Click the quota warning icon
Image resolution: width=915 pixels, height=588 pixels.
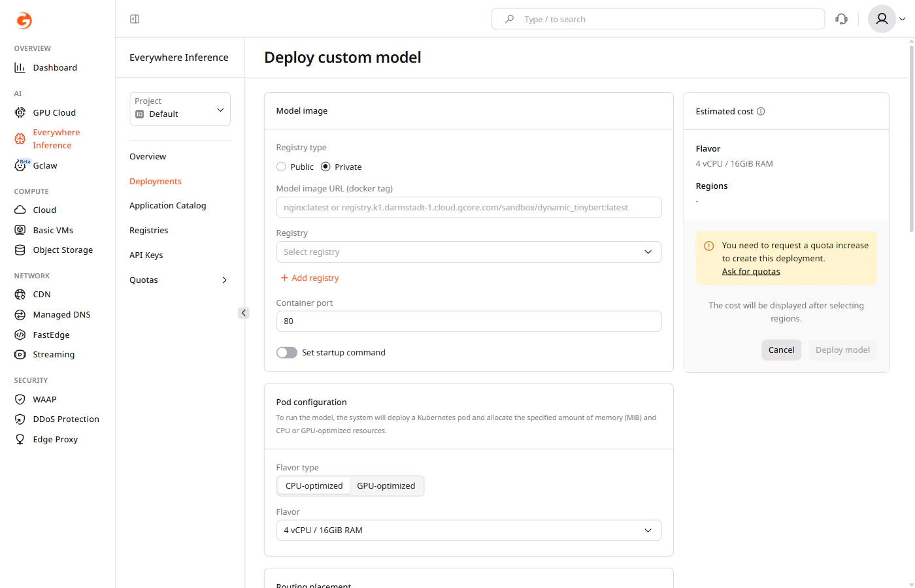(709, 246)
